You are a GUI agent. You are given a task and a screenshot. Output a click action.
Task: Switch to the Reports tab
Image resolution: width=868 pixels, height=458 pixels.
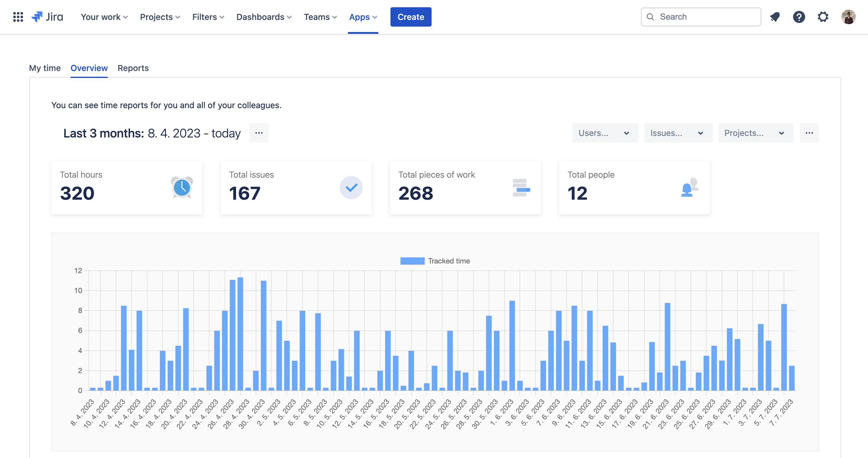(x=133, y=68)
